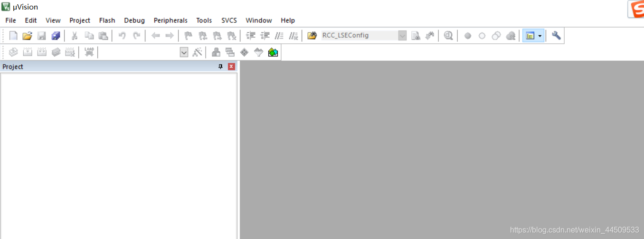Open the Project menu

pyautogui.click(x=80, y=20)
